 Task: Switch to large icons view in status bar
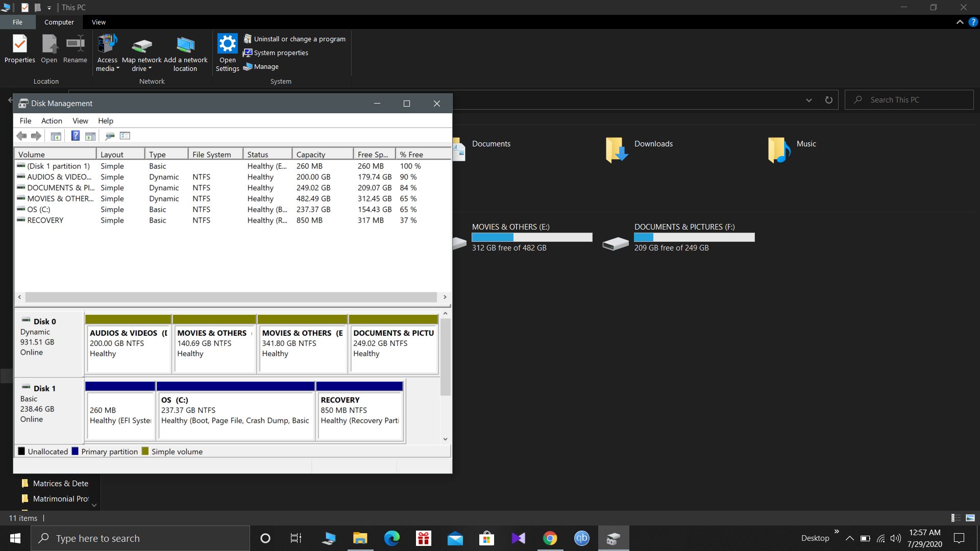pos(970,518)
